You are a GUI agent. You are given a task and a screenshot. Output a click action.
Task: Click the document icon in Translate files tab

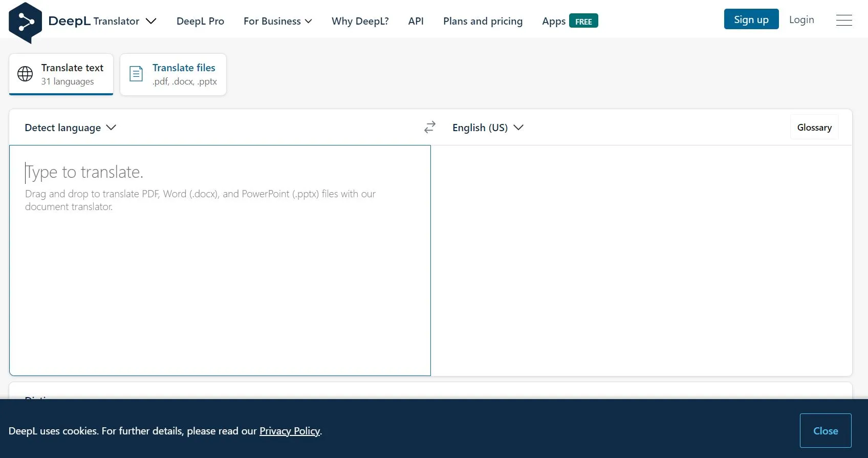(x=136, y=74)
